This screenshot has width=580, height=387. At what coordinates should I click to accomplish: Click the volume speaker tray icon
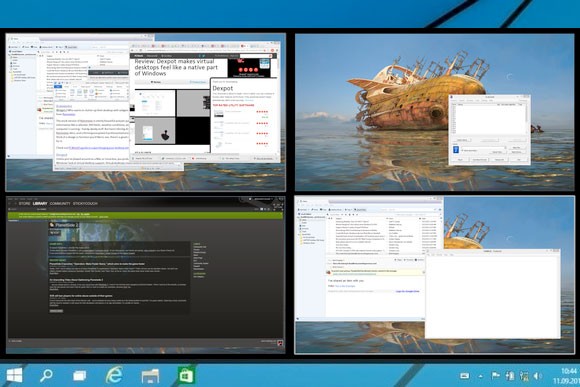coord(538,376)
